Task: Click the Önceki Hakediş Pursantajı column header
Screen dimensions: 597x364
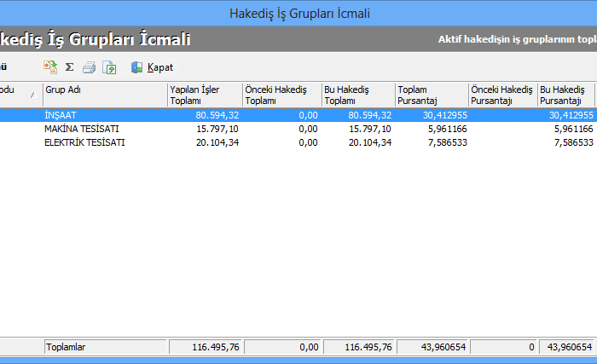Action: click(x=502, y=95)
